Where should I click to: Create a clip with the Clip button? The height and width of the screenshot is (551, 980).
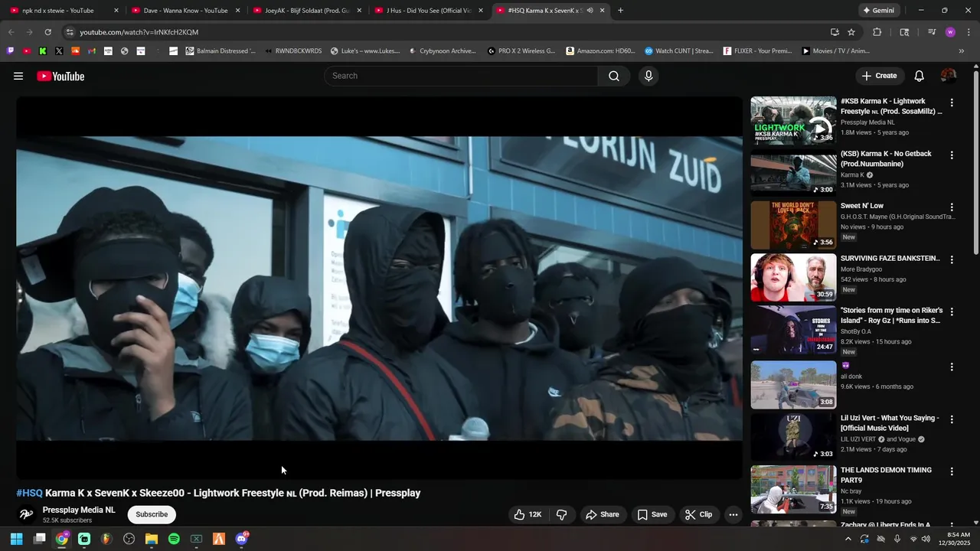(698, 514)
